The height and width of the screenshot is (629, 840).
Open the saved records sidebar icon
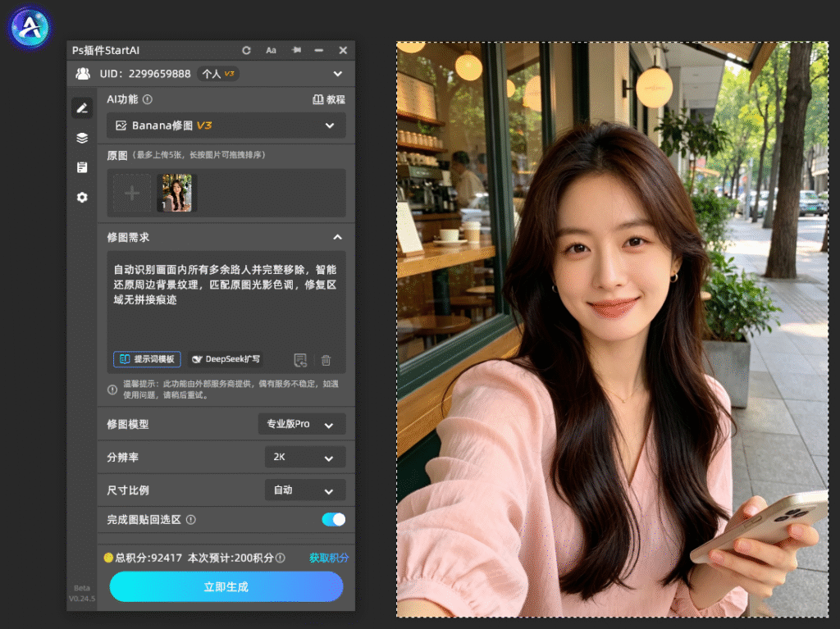click(x=82, y=167)
